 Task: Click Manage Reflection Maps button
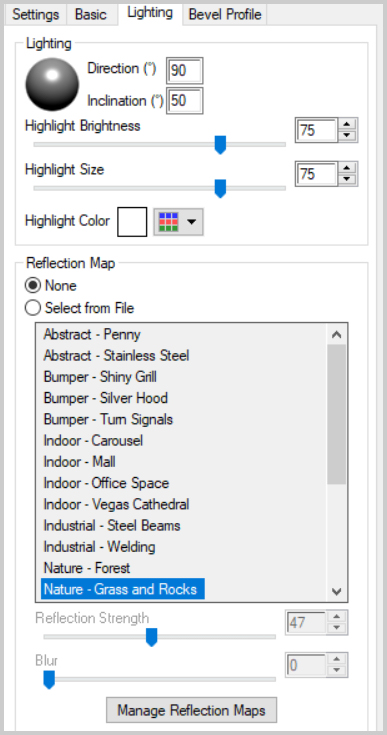click(x=191, y=710)
